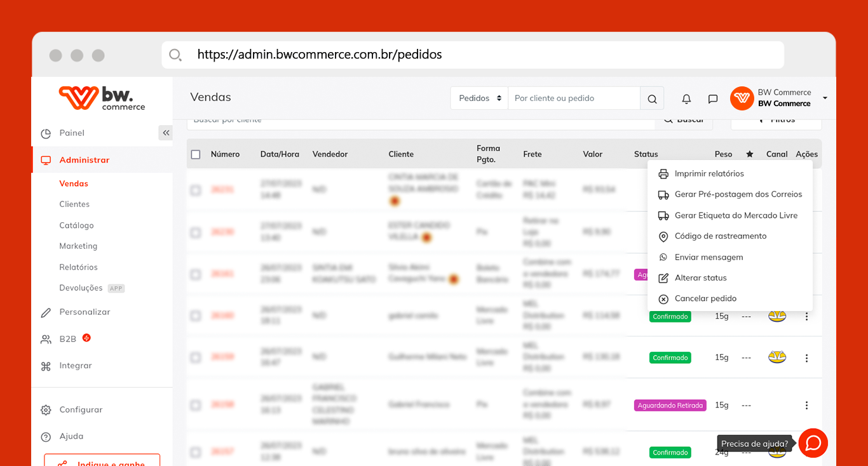Sort by Data/Hora column header
Screen dimensions: 868x466
280,154
